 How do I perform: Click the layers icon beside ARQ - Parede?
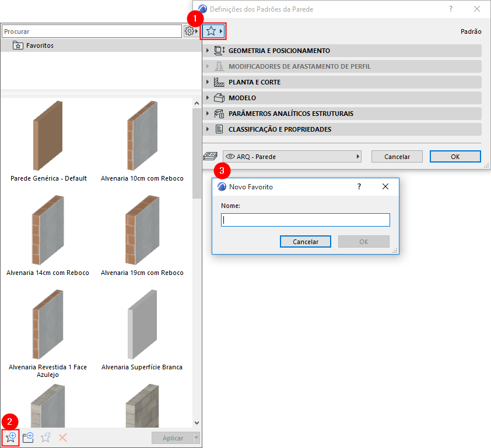coord(211,156)
